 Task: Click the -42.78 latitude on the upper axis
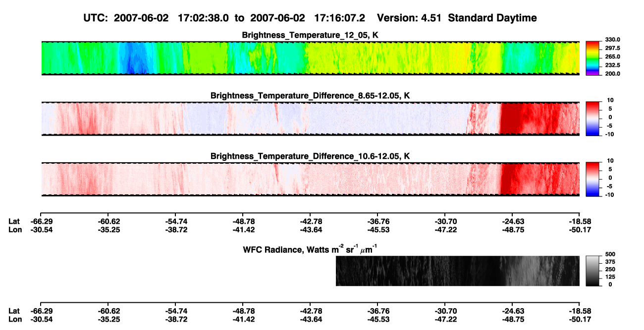point(310,222)
